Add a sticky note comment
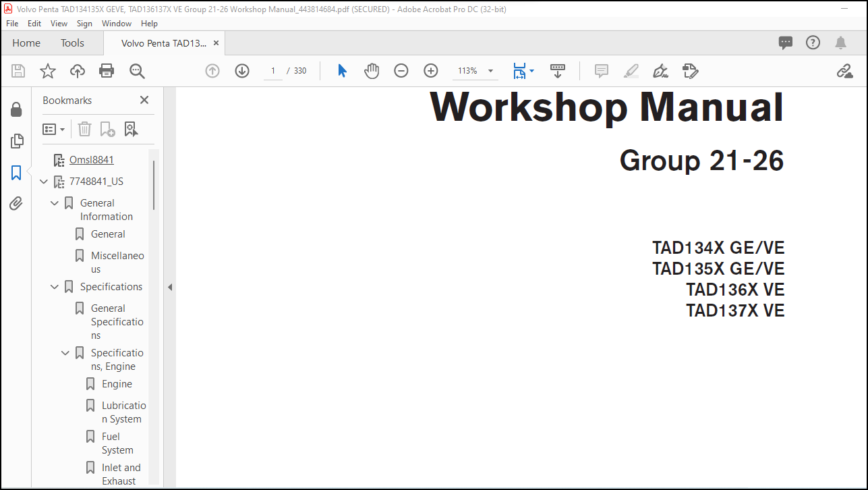The height and width of the screenshot is (490, 868). click(601, 71)
